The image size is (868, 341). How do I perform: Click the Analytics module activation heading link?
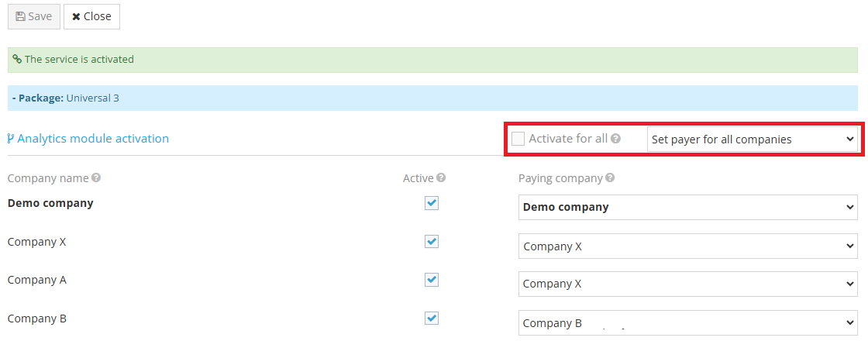(x=93, y=139)
